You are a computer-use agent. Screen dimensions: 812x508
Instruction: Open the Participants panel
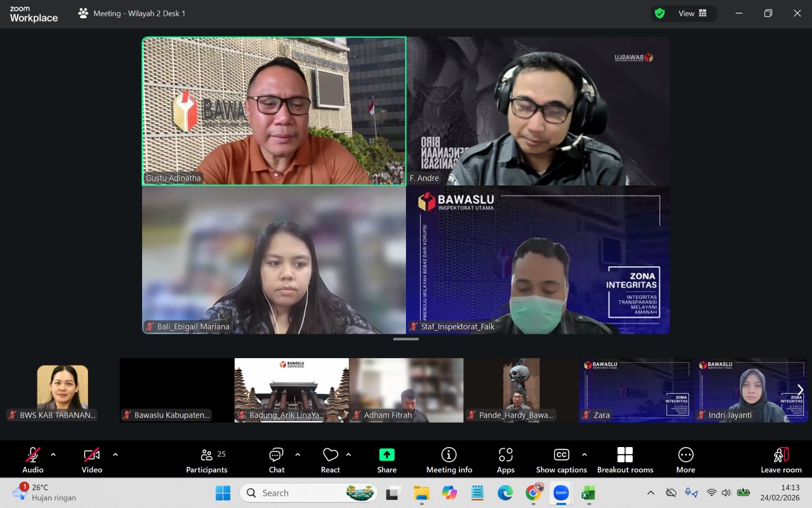(x=207, y=460)
